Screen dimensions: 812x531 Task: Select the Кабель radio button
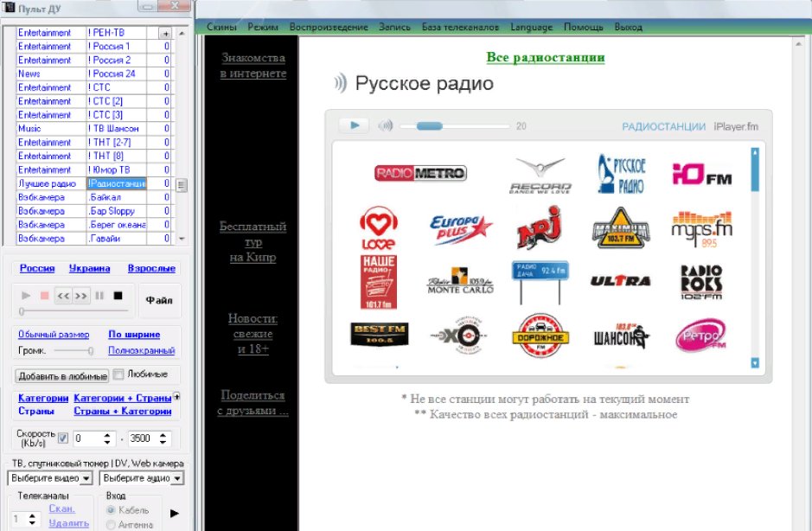(111, 511)
